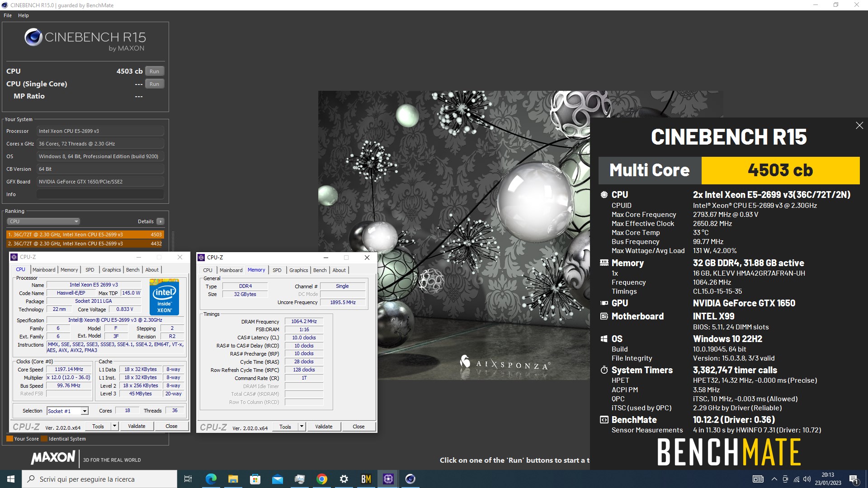Open Microsoft Store from taskbar
This screenshot has width=868, height=488.
(x=255, y=479)
